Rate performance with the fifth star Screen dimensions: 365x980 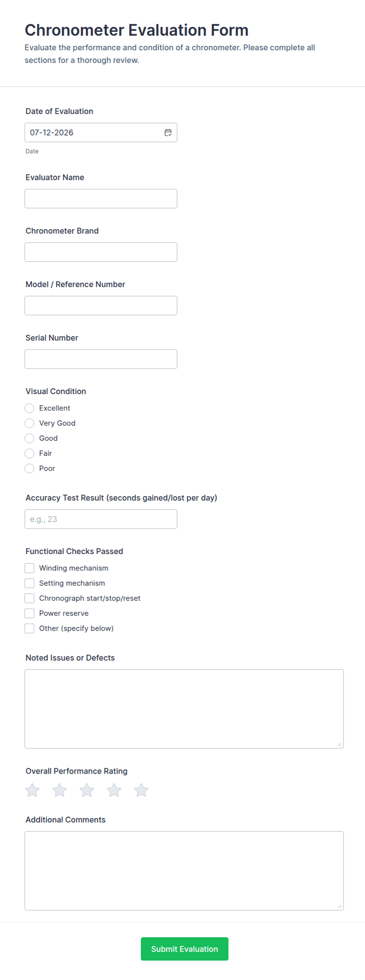141,790
